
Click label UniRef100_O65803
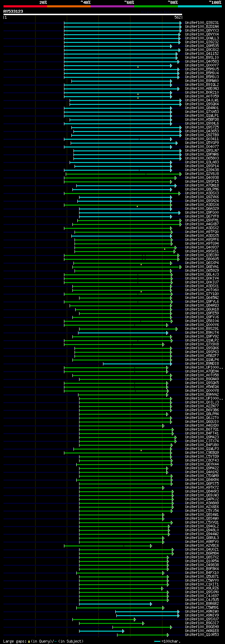click(202, 158)
